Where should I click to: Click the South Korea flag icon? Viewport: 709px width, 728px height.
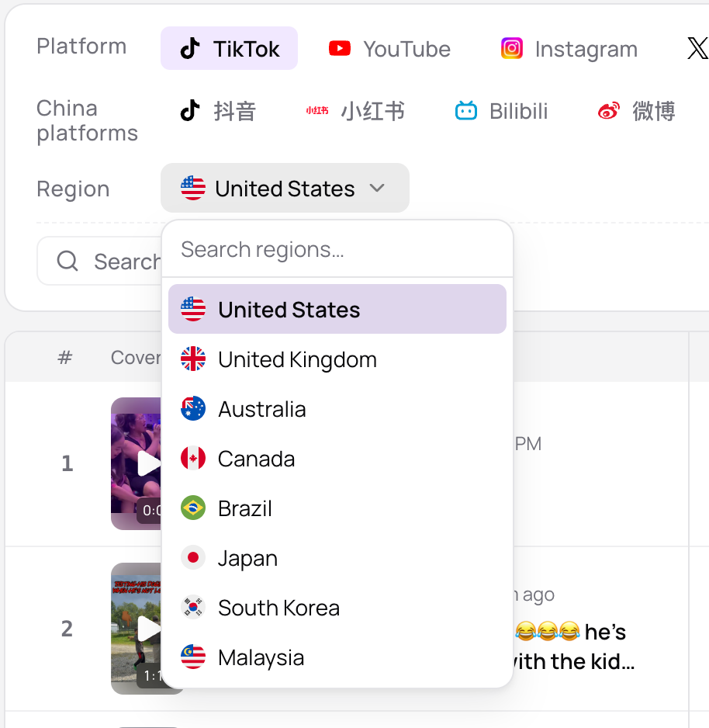point(193,607)
